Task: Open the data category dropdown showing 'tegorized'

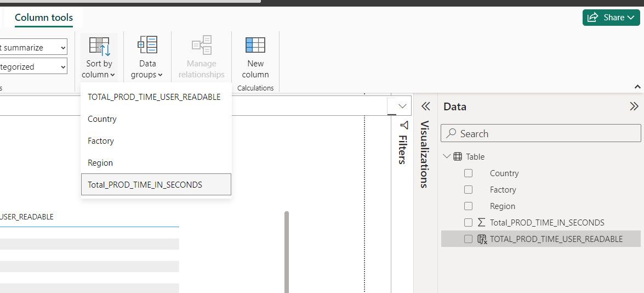Action: 33,66
